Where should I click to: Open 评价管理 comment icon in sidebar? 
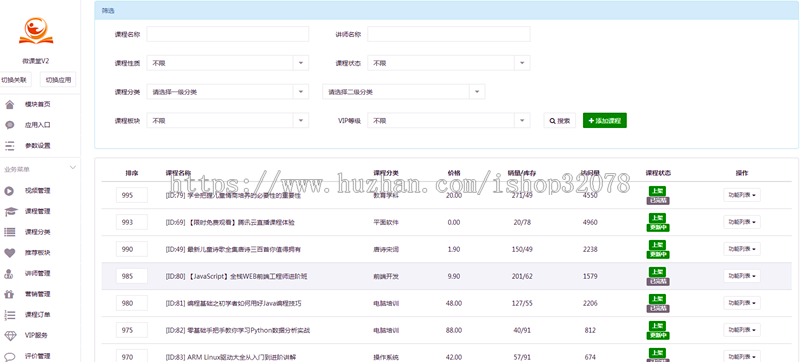[9, 356]
